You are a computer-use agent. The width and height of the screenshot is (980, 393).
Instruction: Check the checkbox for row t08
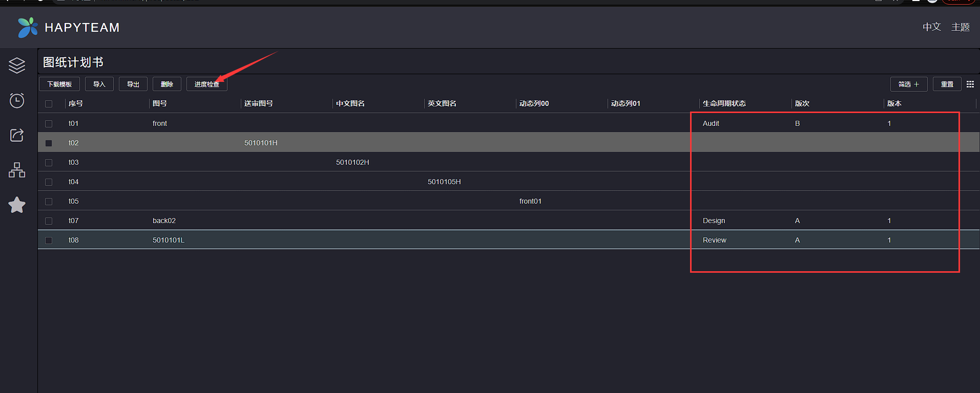pyautogui.click(x=49, y=241)
